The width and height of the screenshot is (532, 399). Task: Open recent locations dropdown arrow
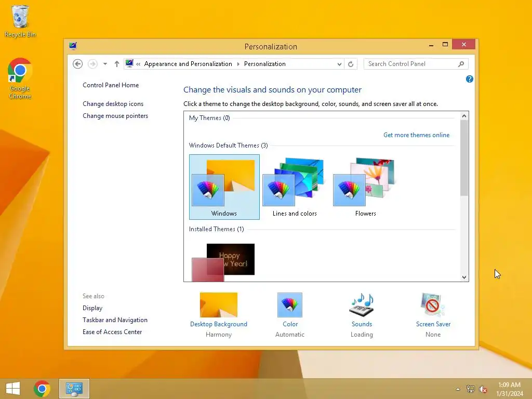(105, 64)
